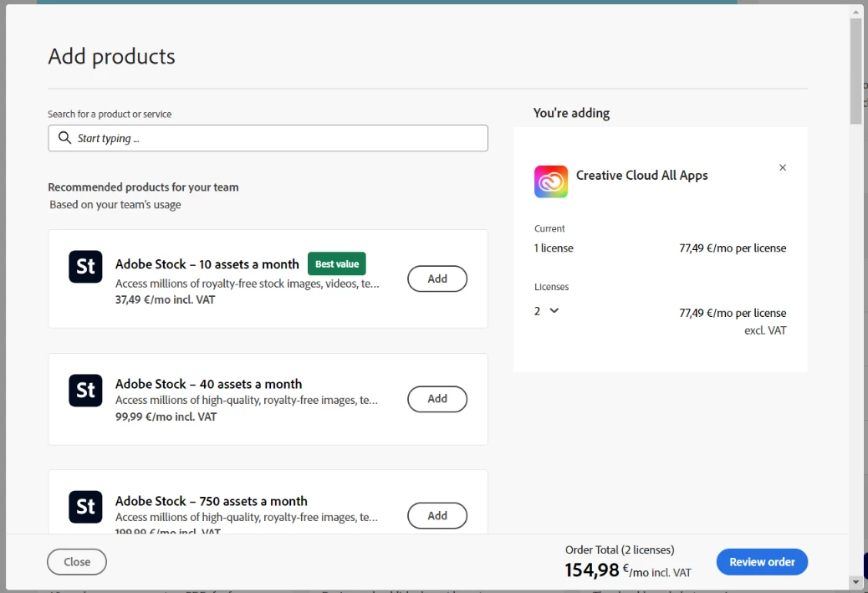The image size is (868, 593).
Task: Open the Licenses quantity dropdown
Action: 547,310
